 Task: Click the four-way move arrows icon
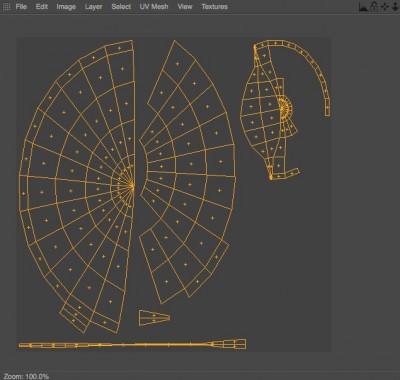pyautogui.click(x=385, y=7)
